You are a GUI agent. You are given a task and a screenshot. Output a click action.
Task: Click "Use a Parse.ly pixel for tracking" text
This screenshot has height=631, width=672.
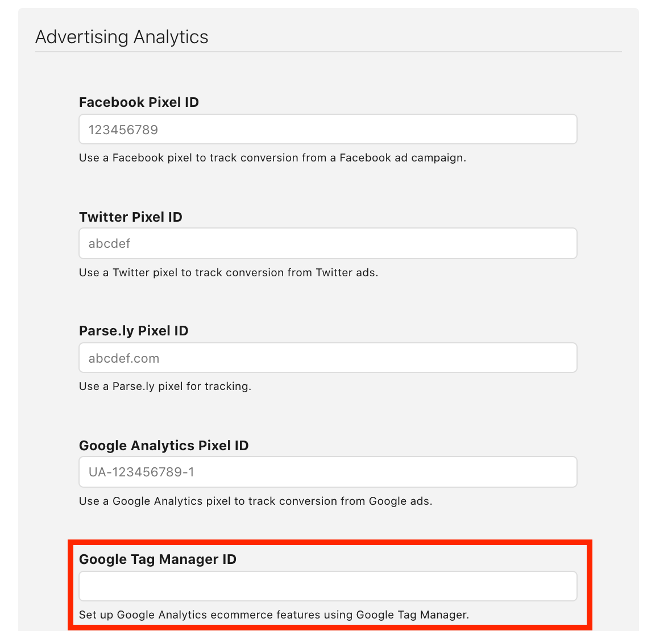(165, 387)
